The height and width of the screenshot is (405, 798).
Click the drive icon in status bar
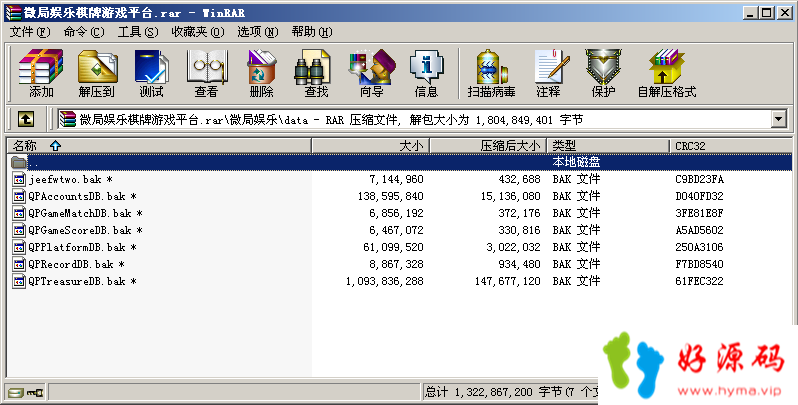pos(16,392)
